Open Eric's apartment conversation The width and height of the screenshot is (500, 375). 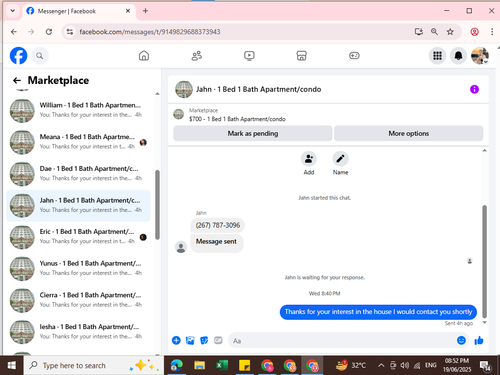click(x=78, y=236)
